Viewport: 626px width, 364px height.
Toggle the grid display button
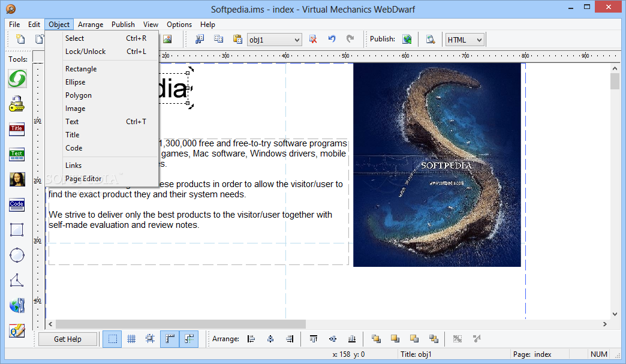[x=131, y=339]
